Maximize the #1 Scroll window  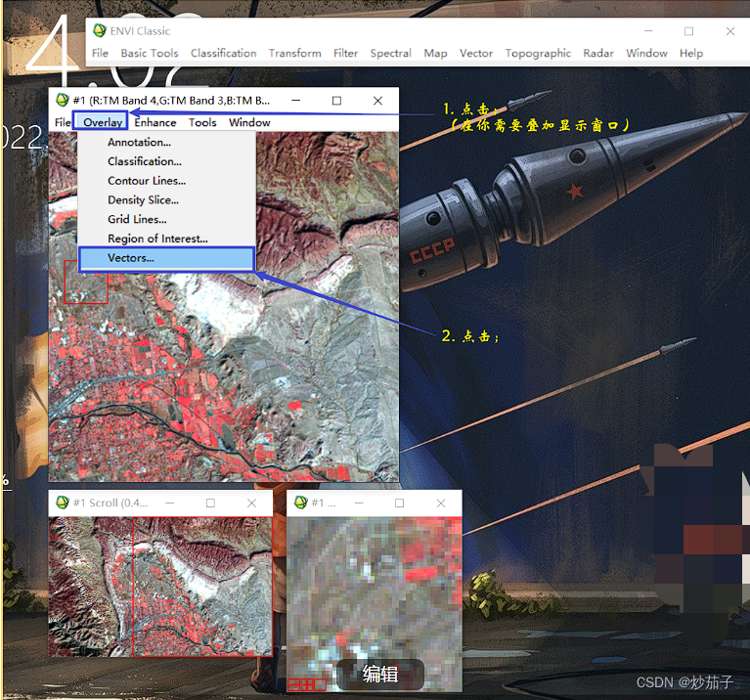coord(210,503)
